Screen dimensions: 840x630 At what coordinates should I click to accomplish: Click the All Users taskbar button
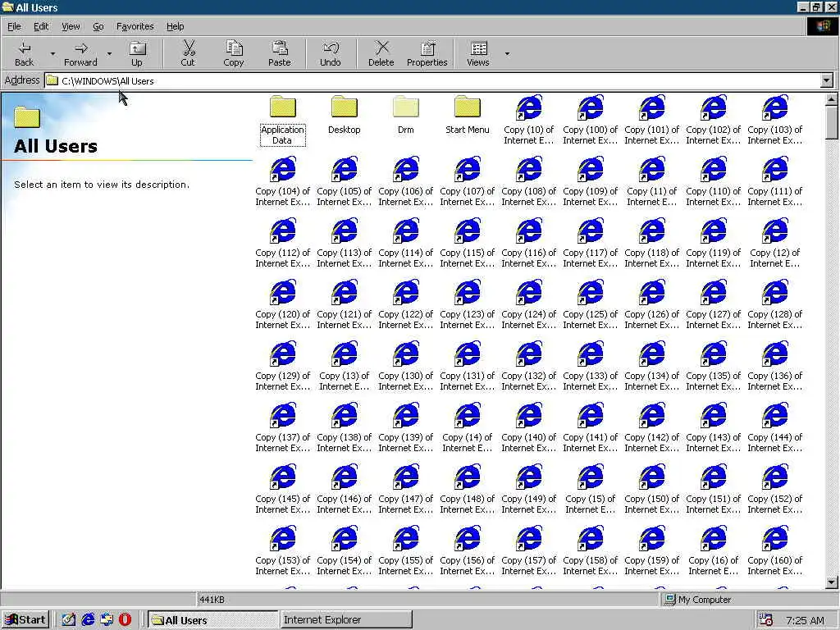[x=212, y=620]
